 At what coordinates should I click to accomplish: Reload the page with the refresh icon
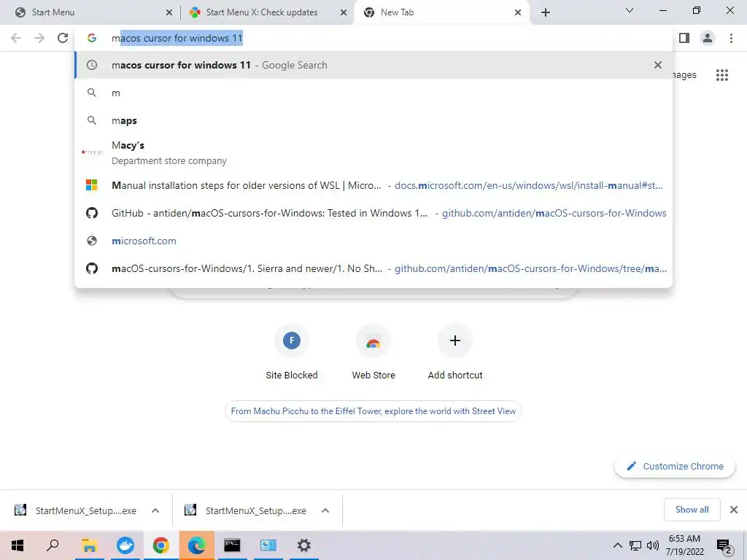[63, 38]
